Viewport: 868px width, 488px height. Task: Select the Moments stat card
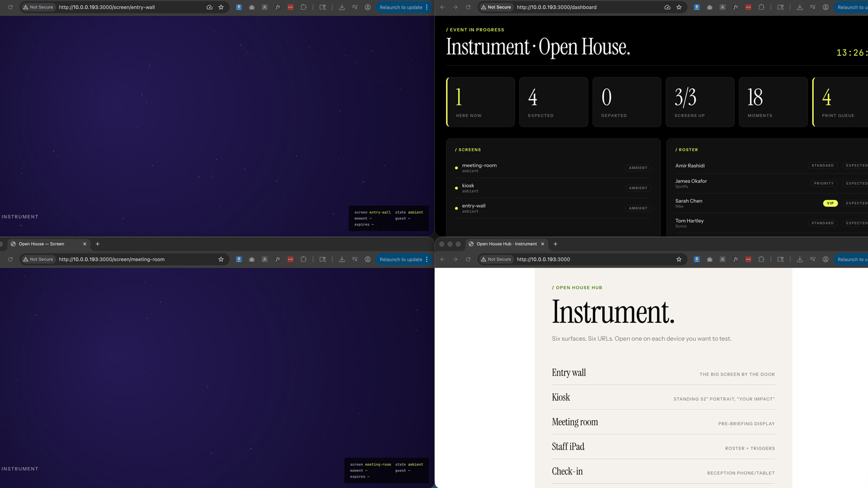(773, 102)
